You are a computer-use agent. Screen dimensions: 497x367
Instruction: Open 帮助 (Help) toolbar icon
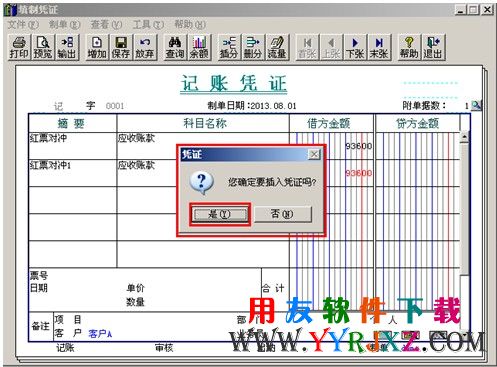click(x=409, y=48)
